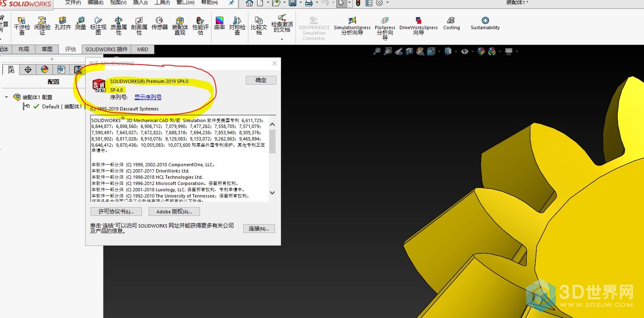Screen dimensions: 644x318
Task: Click Zoom to Fit in view toolbar
Action: [377, 51]
